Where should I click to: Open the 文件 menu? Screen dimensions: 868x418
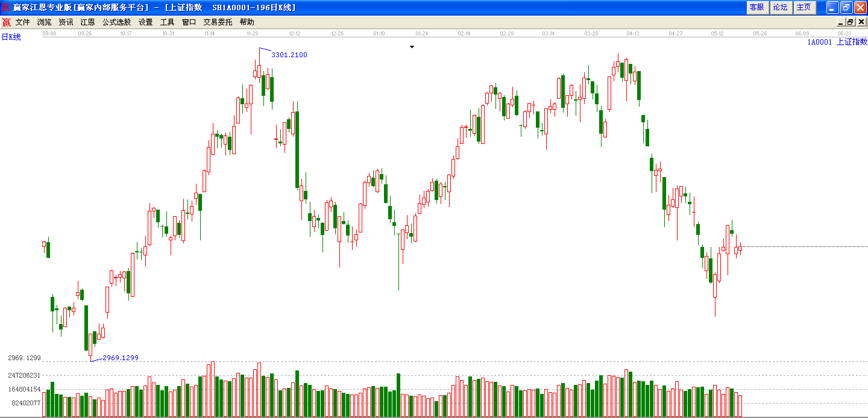tap(22, 22)
